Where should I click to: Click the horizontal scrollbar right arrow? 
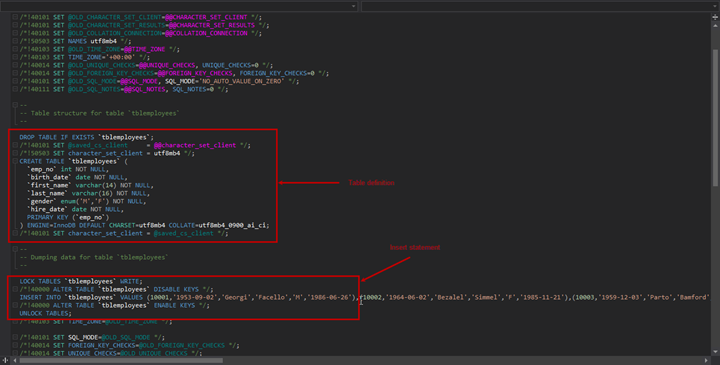coord(706,360)
